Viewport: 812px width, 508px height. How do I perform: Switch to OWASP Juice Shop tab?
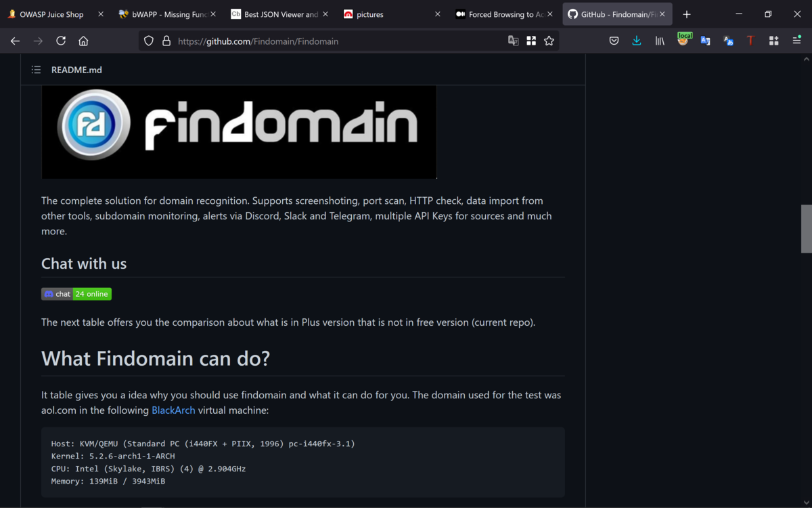point(51,14)
